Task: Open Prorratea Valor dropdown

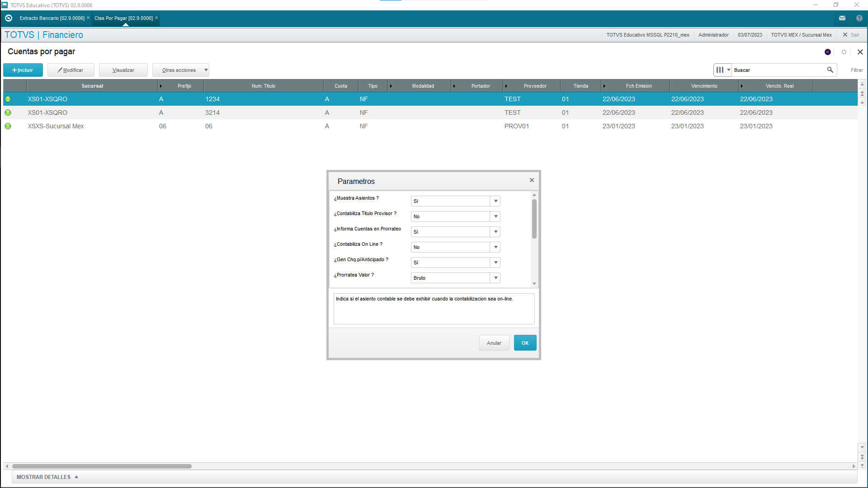Action: pos(496,278)
